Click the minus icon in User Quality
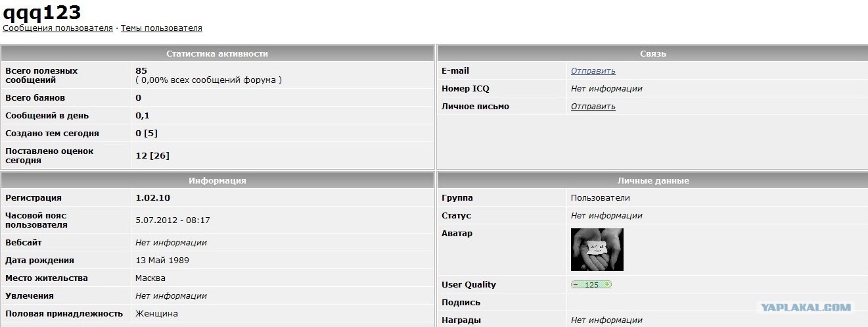Viewport: 868px width, 327px height. pos(576,285)
